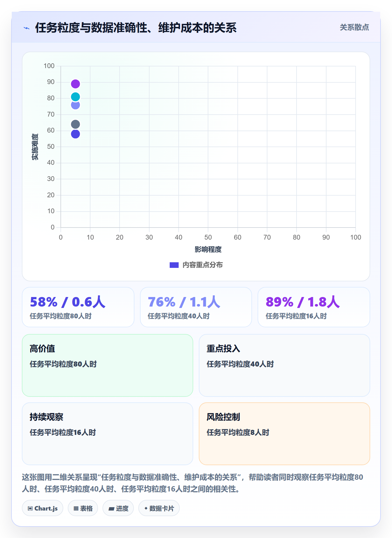Click 任务平均粒度8人时 in the 风险控制 card

click(238, 433)
